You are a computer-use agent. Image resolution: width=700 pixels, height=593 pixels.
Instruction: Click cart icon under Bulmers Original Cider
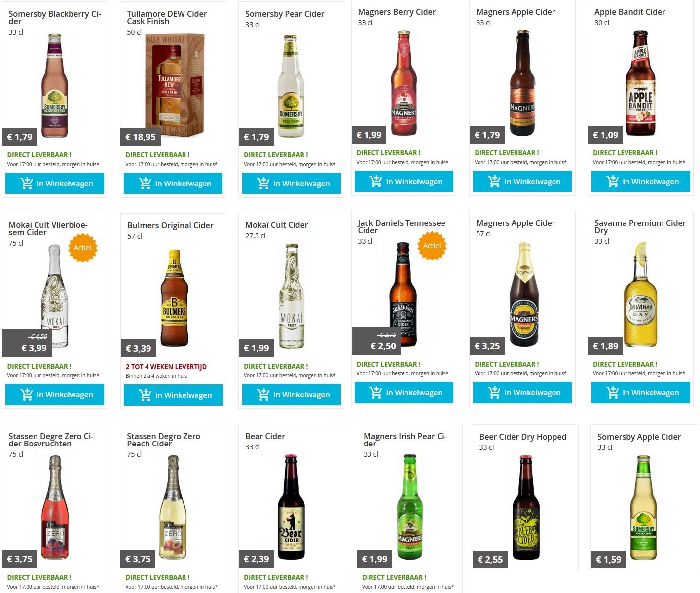(x=146, y=395)
